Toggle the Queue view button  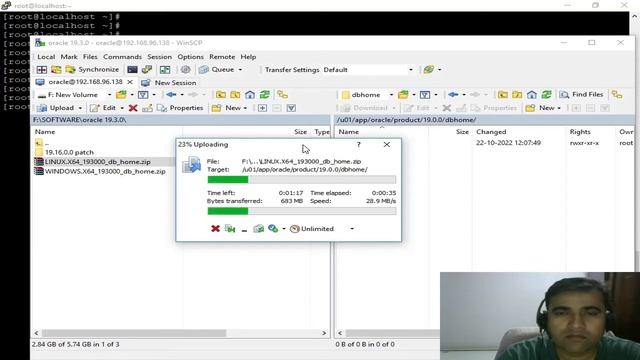pyautogui.click(x=217, y=70)
